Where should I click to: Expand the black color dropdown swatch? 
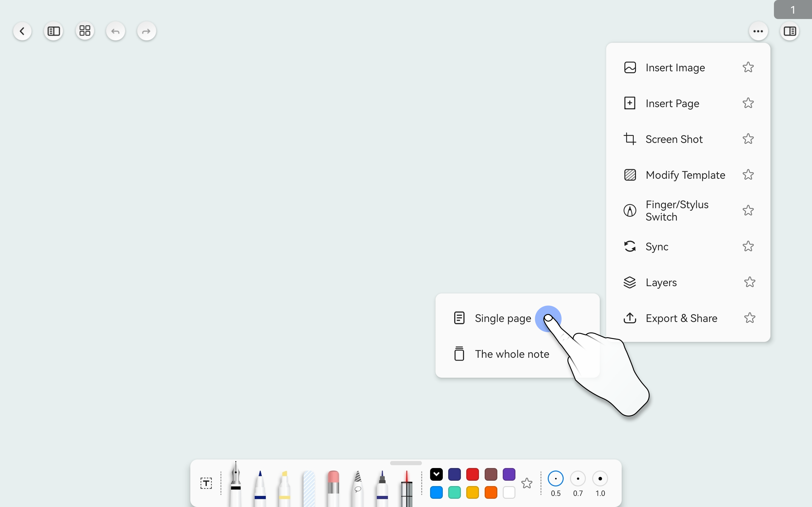point(436,474)
